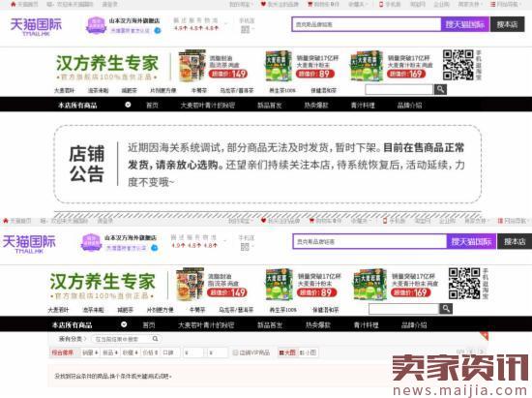Open 品牌介绍 in lower nav bar
The image size is (532, 398).
(x=414, y=325)
